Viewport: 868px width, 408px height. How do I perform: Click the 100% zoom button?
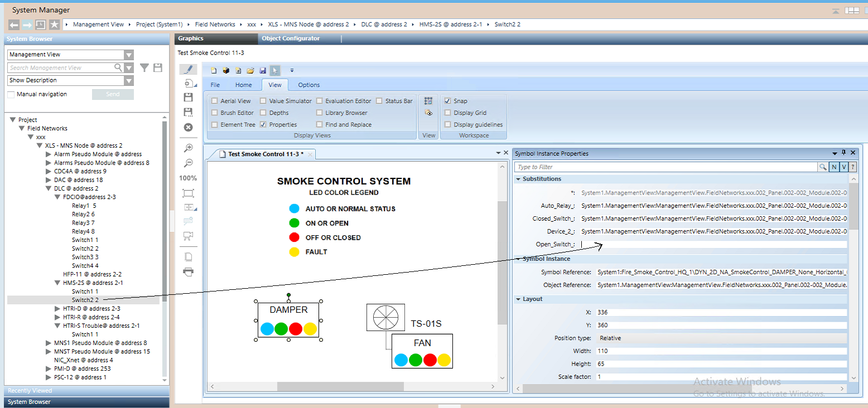pyautogui.click(x=188, y=178)
